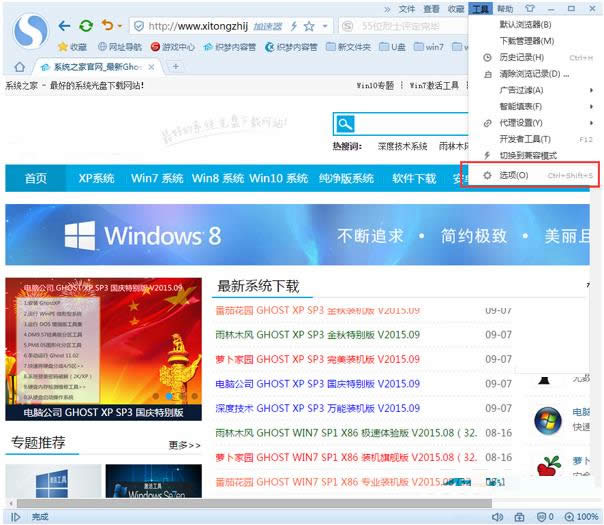Image resolution: width=604 pixels, height=525 pixels.
Task: Open the XP系统 navigation tab
Action: (96, 178)
